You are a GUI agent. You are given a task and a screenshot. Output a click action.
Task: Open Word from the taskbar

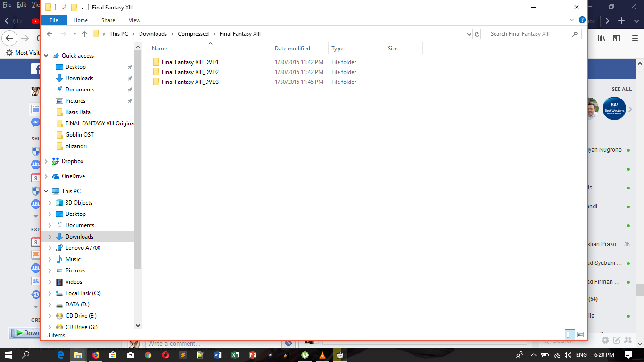[217, 354]
